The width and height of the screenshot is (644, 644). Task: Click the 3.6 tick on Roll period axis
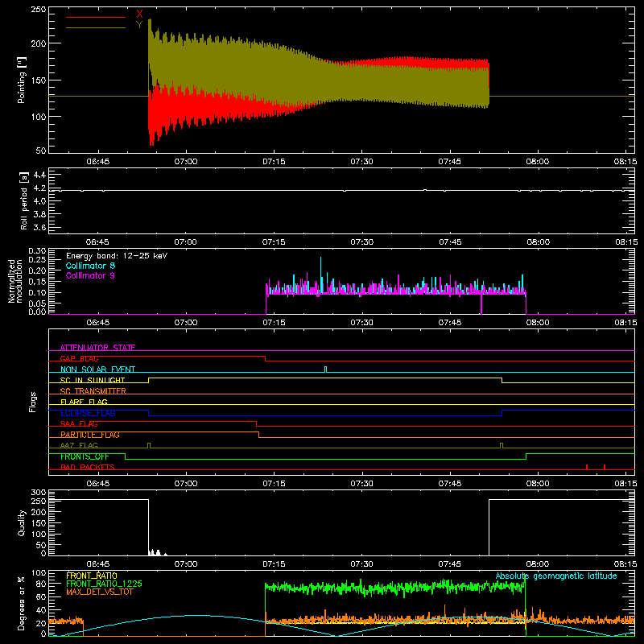tap(39, 227)
